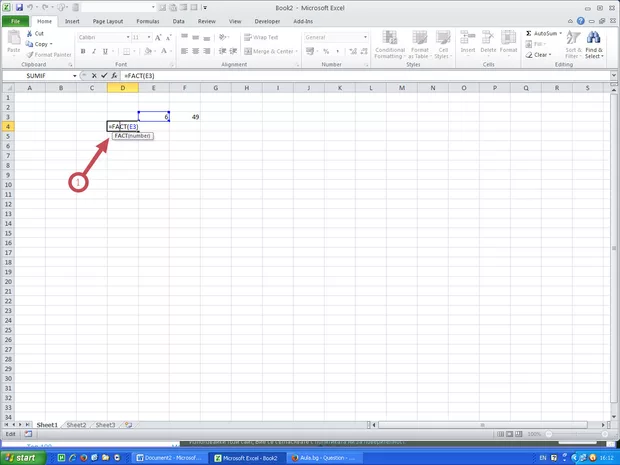Toggle Page Break Preview view
The height and width of the screenshot is (465, 620).
518,434
